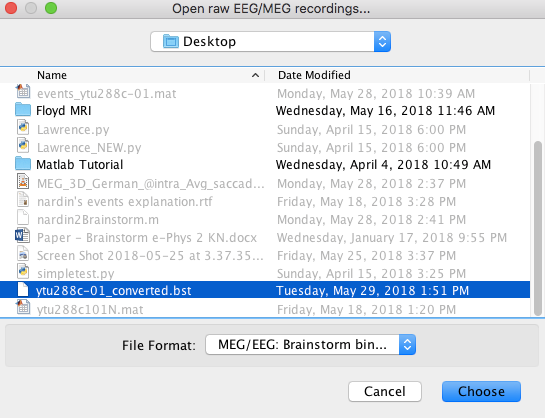This screenshot has height=418, width=545.
Task: Select events_ytu288c-01.mat file name
Action: [107, 93]
